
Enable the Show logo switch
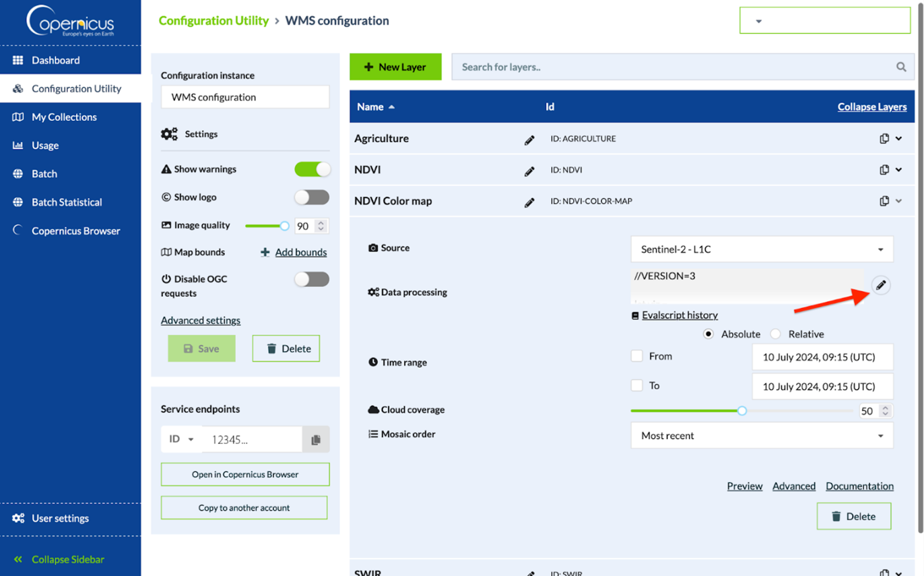(x=312, y=197)
